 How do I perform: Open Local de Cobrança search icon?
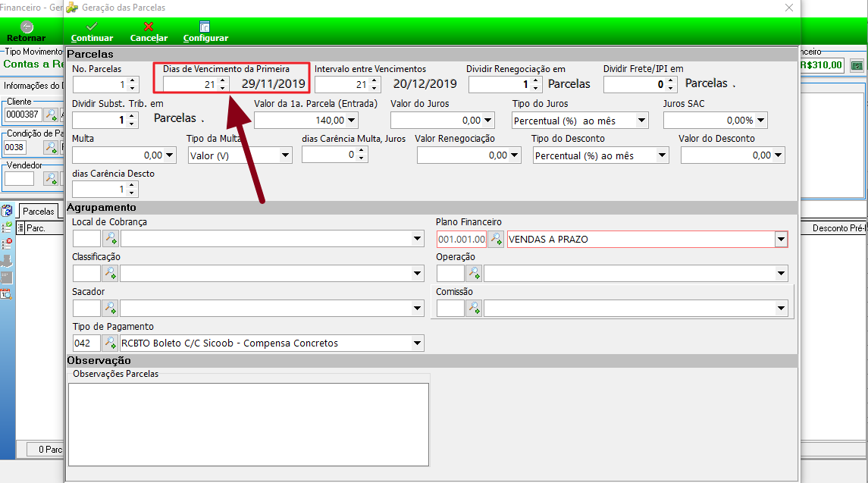click(111, 239)
